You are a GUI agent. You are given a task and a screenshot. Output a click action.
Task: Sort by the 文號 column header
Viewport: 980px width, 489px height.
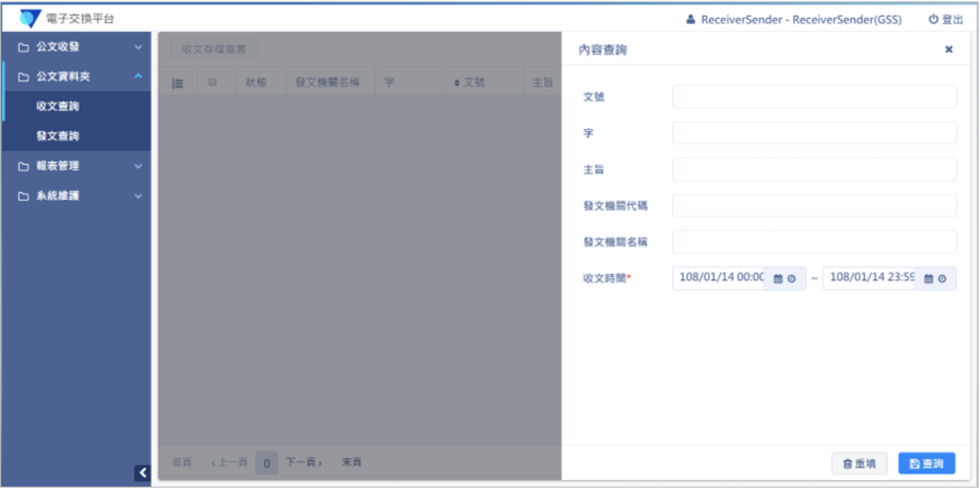point(470,83)
